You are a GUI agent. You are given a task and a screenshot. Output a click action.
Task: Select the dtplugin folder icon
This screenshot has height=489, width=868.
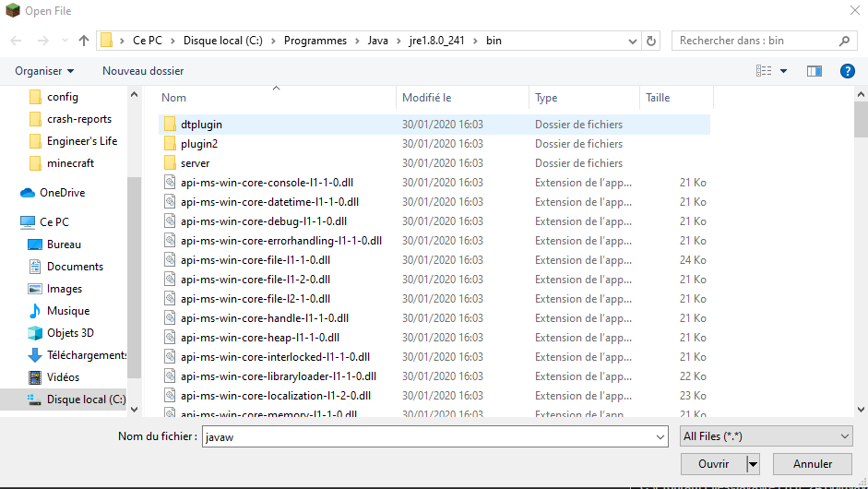coord(170,124)
